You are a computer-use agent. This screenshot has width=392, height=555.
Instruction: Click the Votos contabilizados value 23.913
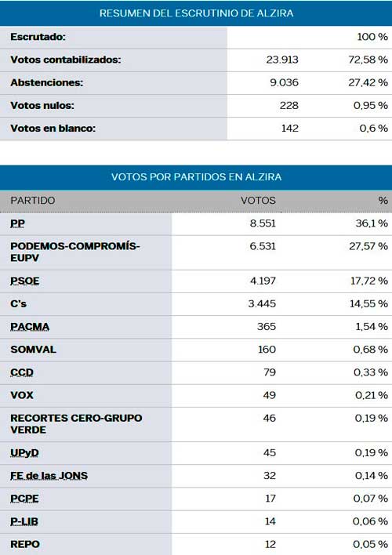(x=282, y=60)
